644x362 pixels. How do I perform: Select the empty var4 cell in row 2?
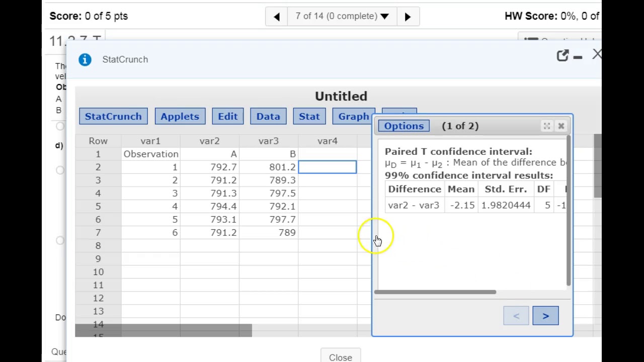click(x=328, y=167)
